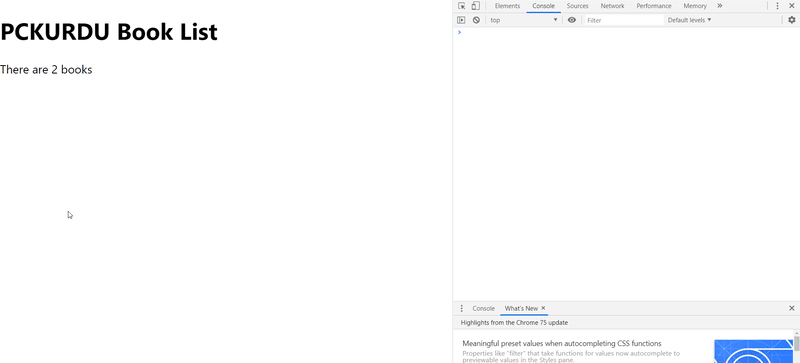Viewport: 800px width, 363px height.
Task: Clear the console icon
Action: tap(476, 20)
